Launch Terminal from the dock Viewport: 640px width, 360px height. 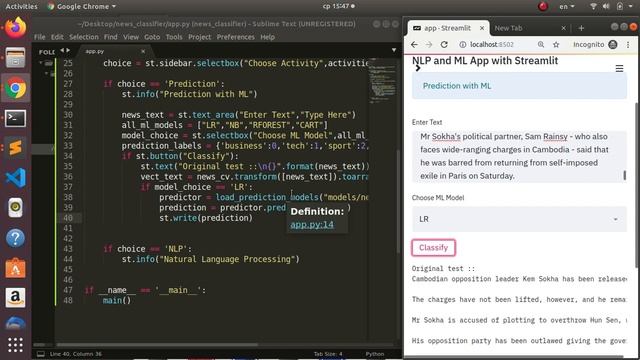pyautogui.click(x=16, y=118)
